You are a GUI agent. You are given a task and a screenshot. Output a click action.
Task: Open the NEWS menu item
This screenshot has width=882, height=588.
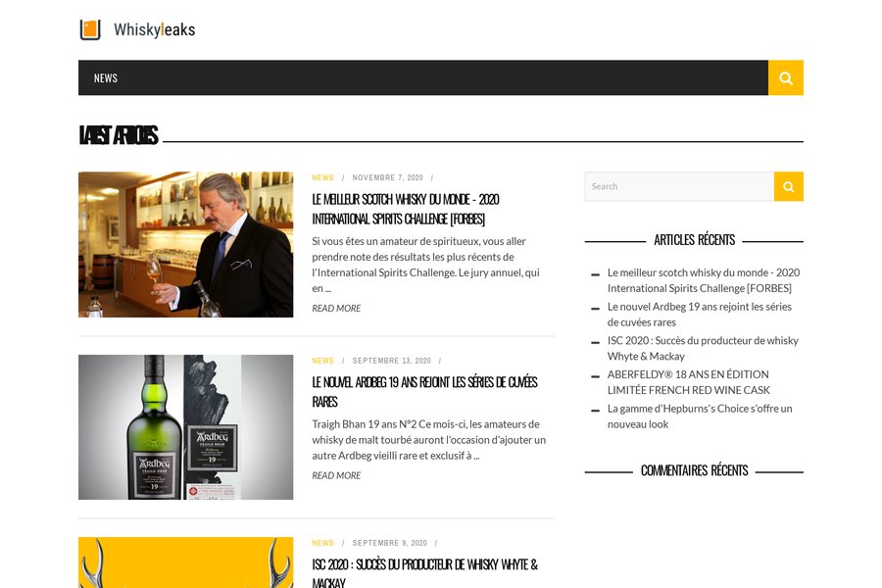(x=106, y=77)
